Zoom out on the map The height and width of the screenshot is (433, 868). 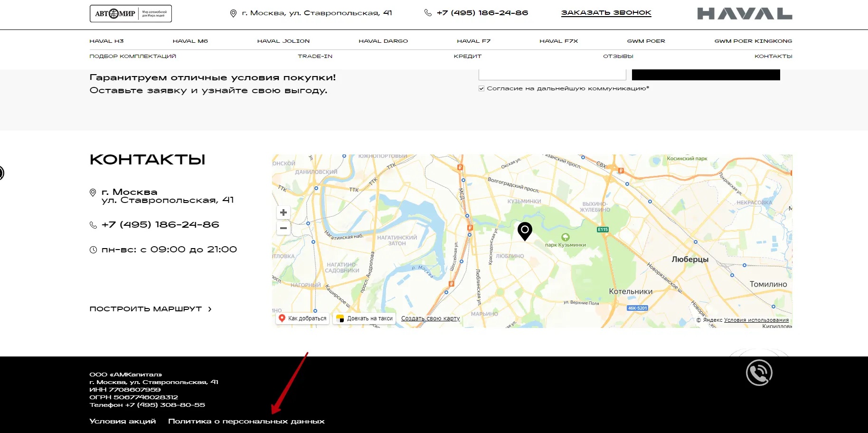pyautogui.click(x=283, y=228)
